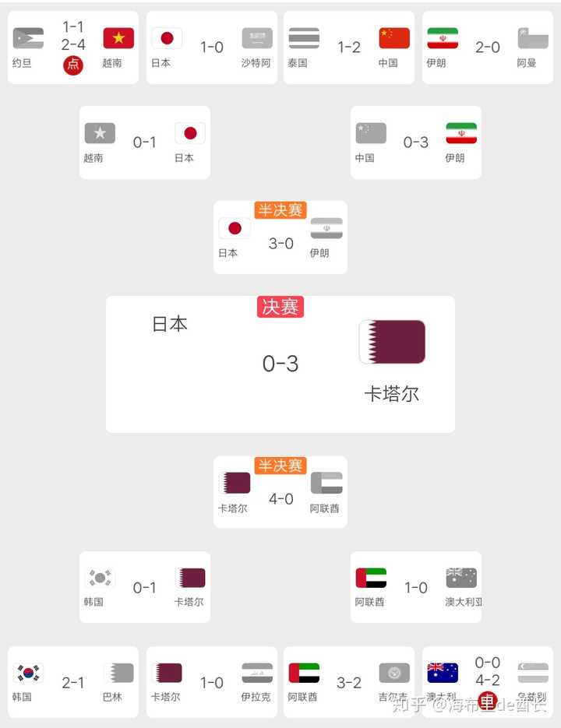Select the red 决赛 label
Screen dimensions: 561x728
pyautogui.click(x=280, y=307)
